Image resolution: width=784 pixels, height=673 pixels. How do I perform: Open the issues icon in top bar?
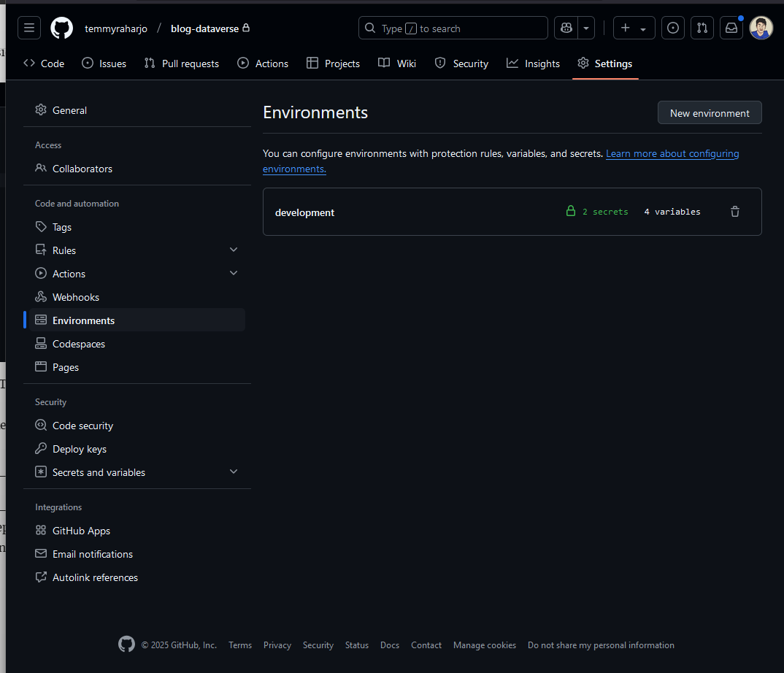click(672, 28)
